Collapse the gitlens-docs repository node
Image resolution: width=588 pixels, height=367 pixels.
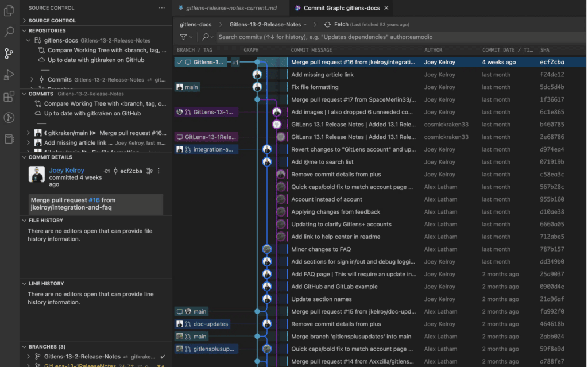coord(29,41)
